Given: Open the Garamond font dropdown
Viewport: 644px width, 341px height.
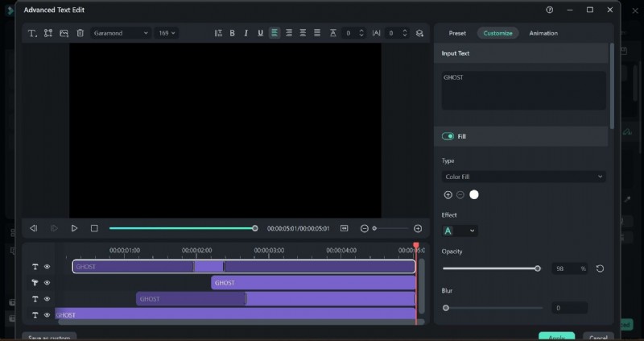Looking at the screenshot, I should click(x=121, y=33).
